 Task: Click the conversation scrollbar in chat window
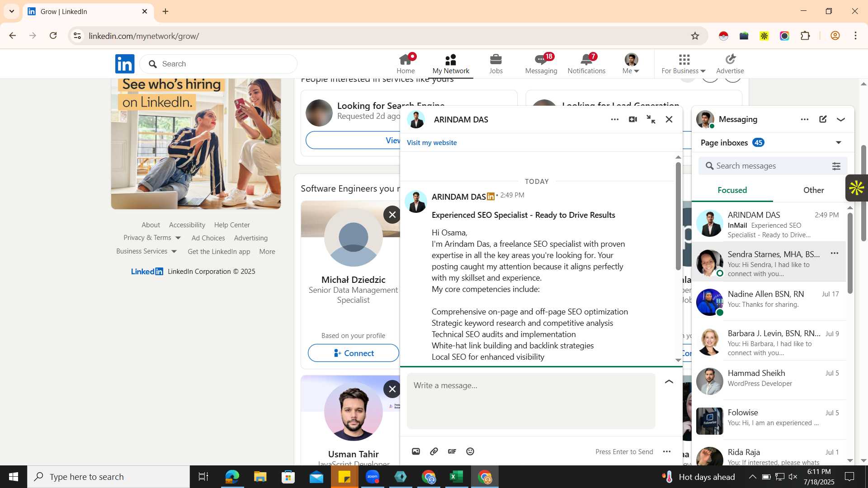[678, 216]
